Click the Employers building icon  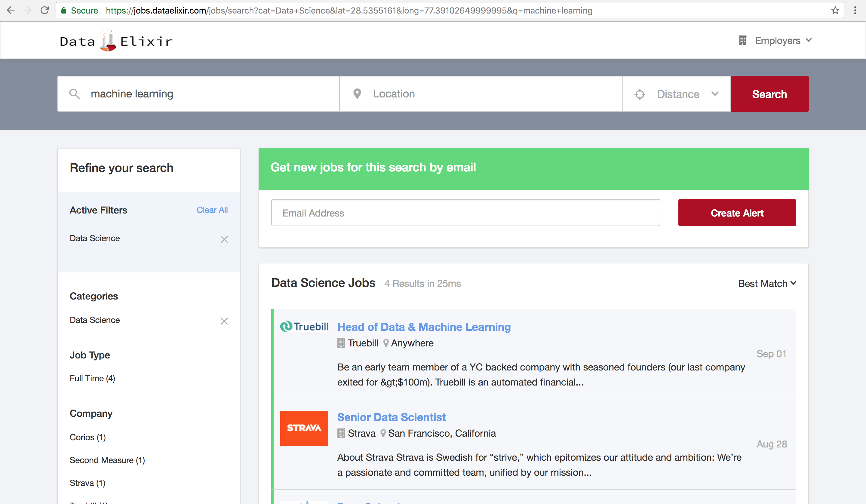742,41
